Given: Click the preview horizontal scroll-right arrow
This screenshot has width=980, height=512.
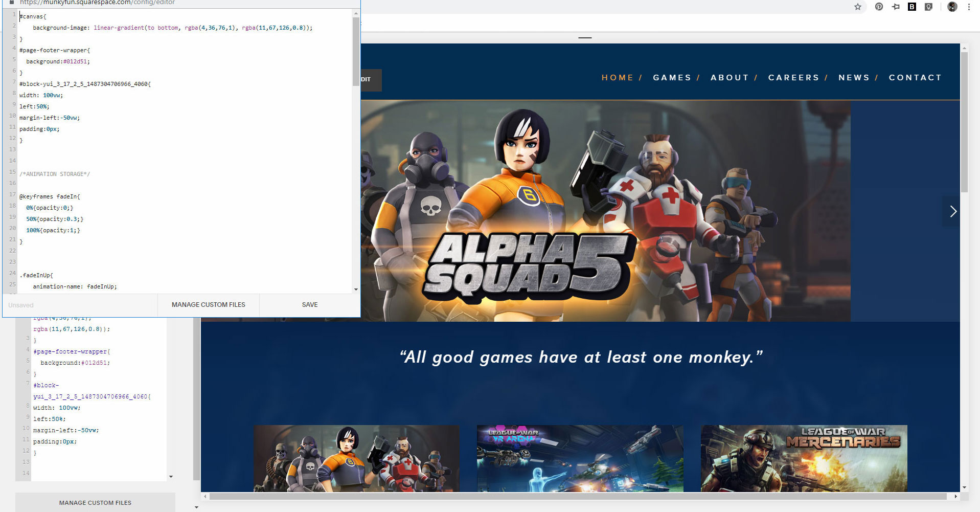Looking at the screenshot, I should (955, 496).
